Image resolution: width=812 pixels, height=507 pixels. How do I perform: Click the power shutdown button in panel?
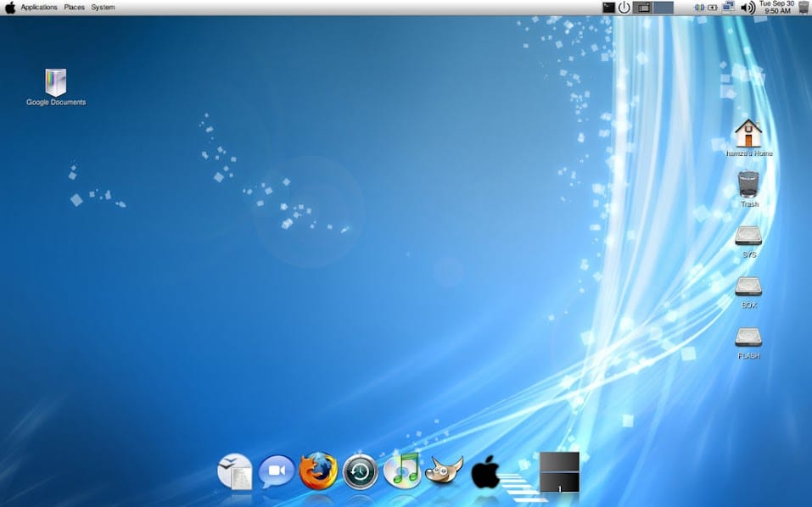[624, 8]
